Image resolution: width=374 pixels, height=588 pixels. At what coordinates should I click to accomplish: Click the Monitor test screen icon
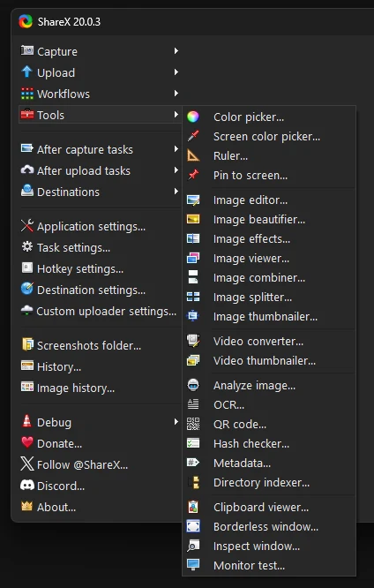pos(193,565)
